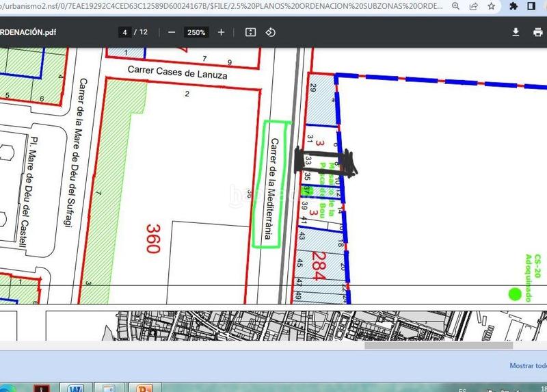
Task: Bookmark this page with the star icon
Action: (x=491, y=5)
